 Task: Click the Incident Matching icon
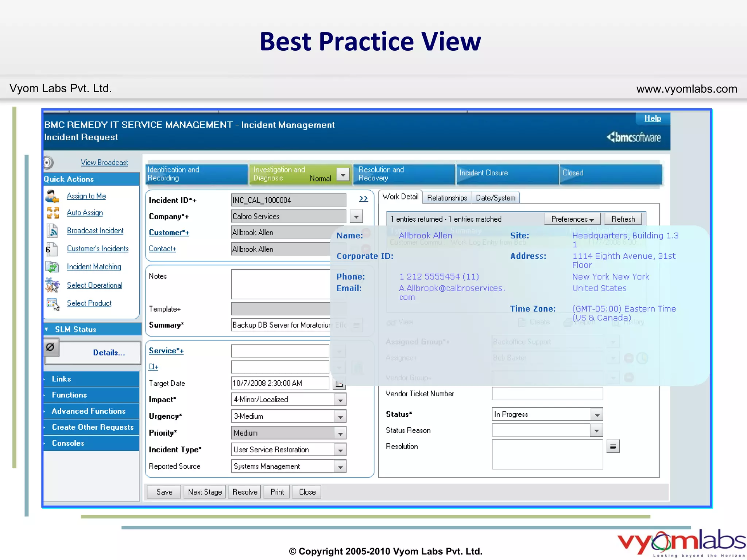(52, 267)
